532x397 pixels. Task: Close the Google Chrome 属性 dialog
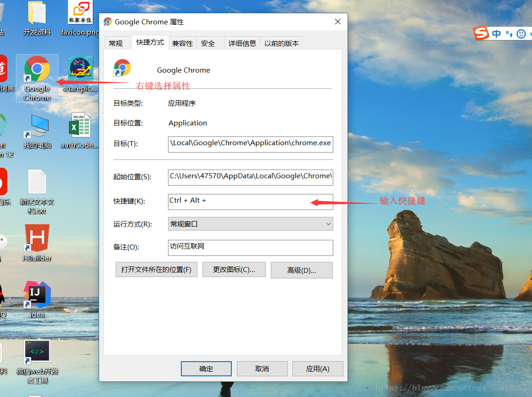click(337, 22)
